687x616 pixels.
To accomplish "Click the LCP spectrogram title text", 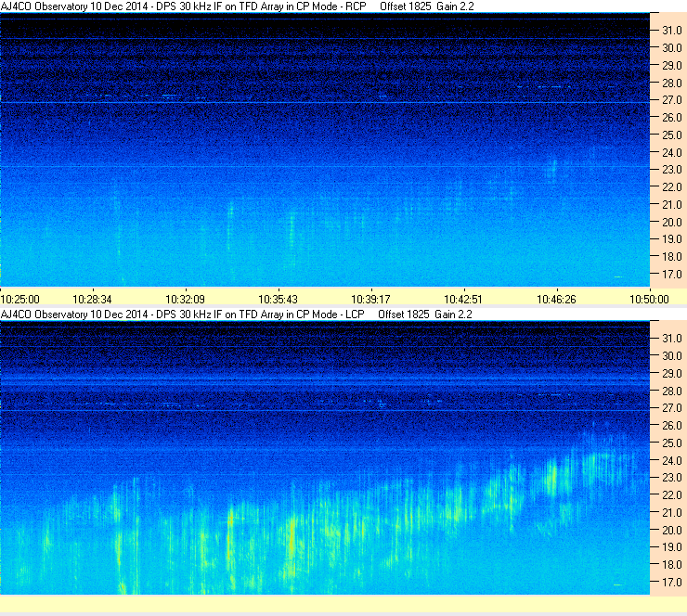I will 237,314.
